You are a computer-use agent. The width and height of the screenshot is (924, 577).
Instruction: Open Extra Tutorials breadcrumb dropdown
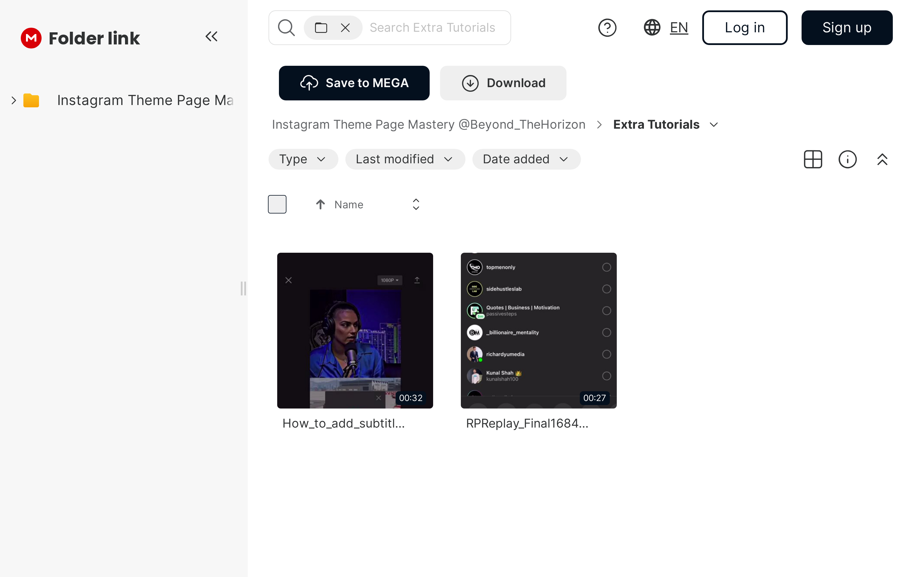713,125
